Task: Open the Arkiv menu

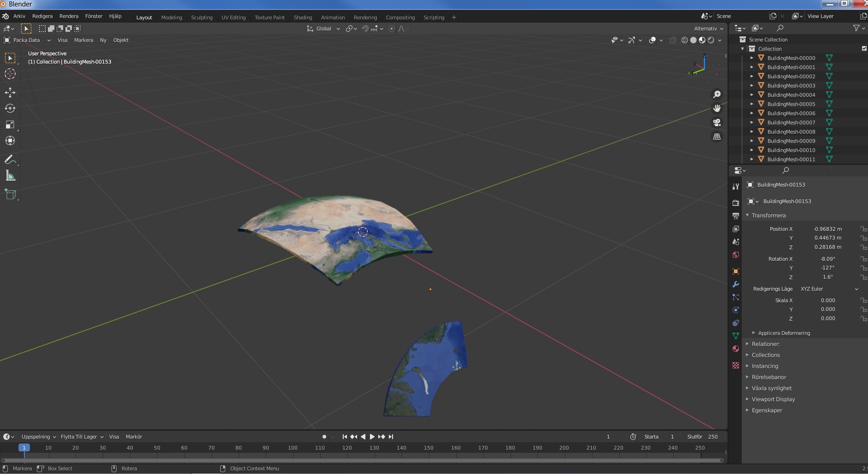Action: tap(19, 16)
